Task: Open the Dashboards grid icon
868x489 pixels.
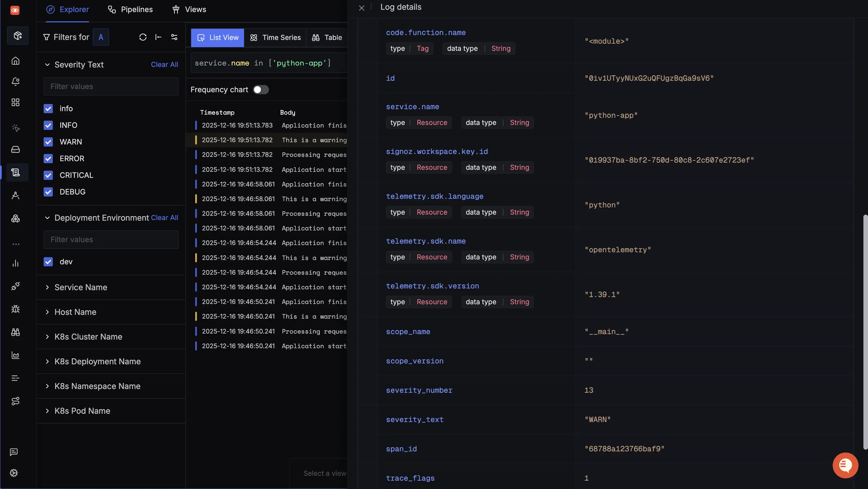Action: [x=15, y=102]
